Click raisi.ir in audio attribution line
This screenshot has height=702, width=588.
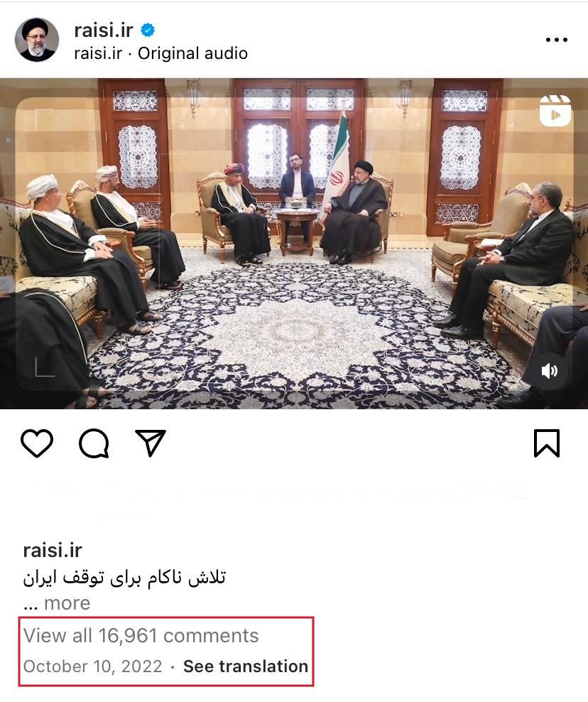[x=98, y=53]
